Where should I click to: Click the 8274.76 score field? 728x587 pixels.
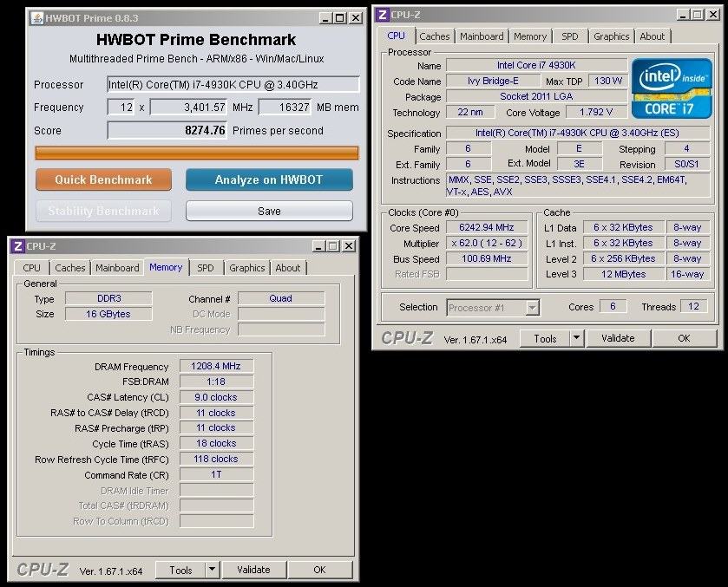pyautogui.click(x=167, y=130)
